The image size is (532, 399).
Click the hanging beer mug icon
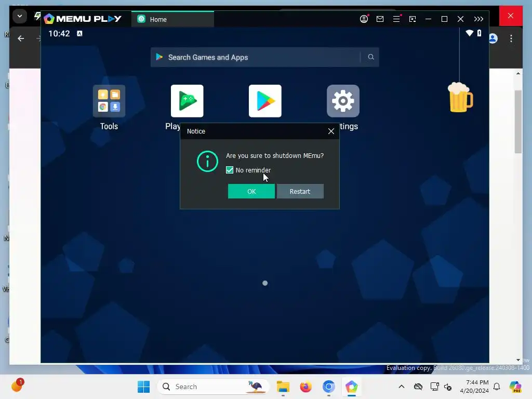[x=460, y=97]
